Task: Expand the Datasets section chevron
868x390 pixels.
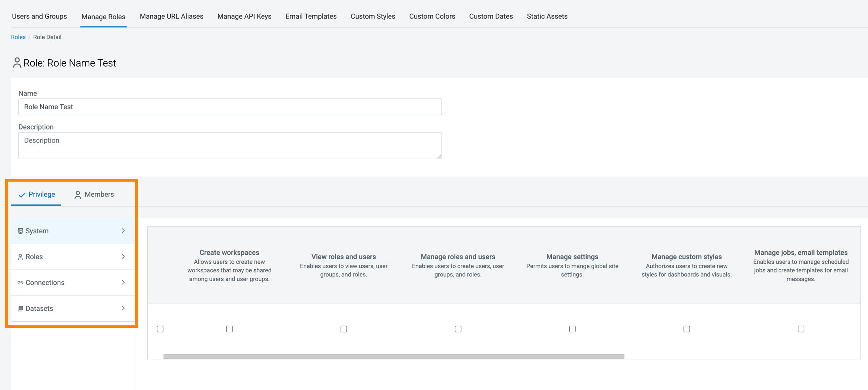Action: [x=123, y=308]
